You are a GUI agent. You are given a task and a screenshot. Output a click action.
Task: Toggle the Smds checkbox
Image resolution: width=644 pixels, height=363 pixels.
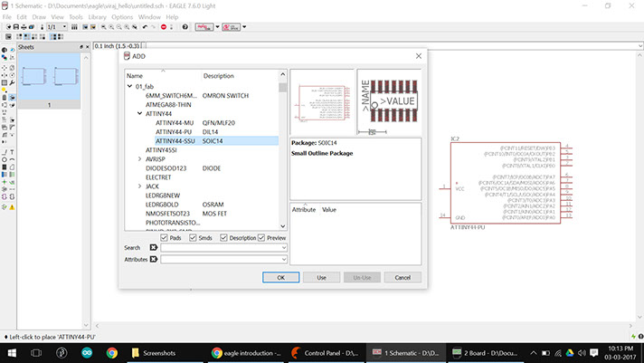pyautogui.click(x=193, y=237)
